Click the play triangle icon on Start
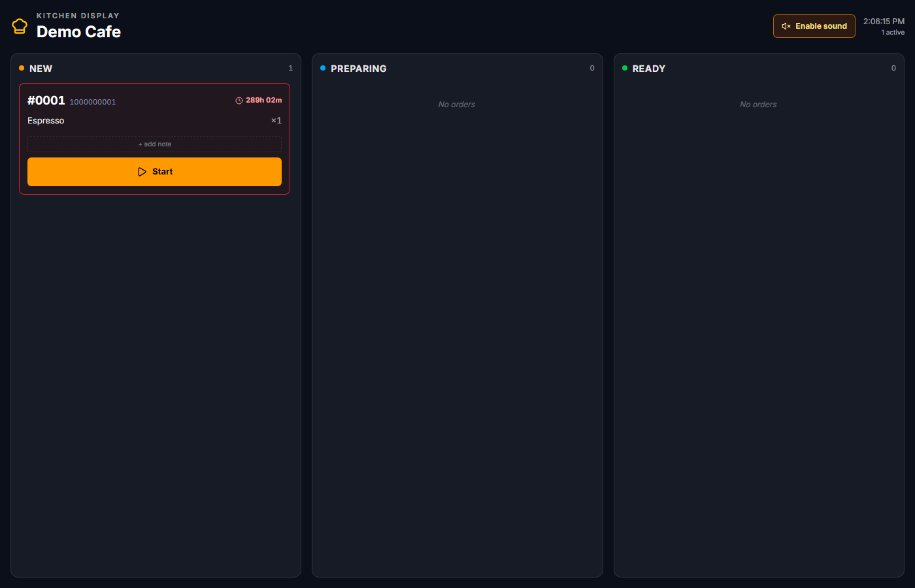Viewport: 915px width, 588px height. pos(142,172)
